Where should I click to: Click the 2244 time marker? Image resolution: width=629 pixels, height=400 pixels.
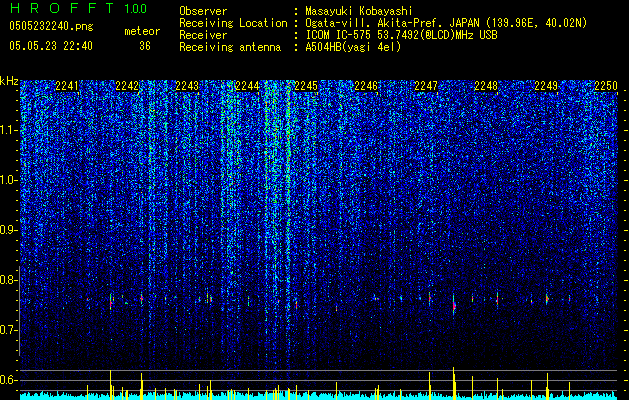tap(247, 86)
